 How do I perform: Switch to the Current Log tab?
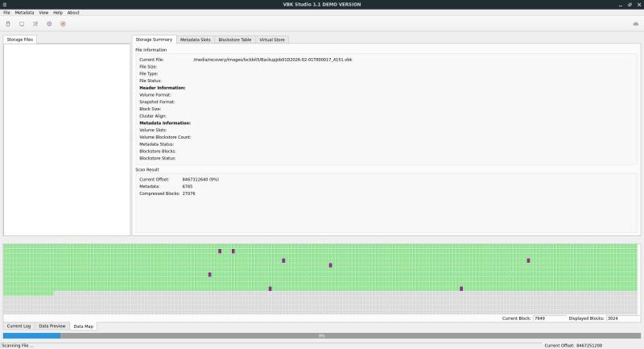19,326
